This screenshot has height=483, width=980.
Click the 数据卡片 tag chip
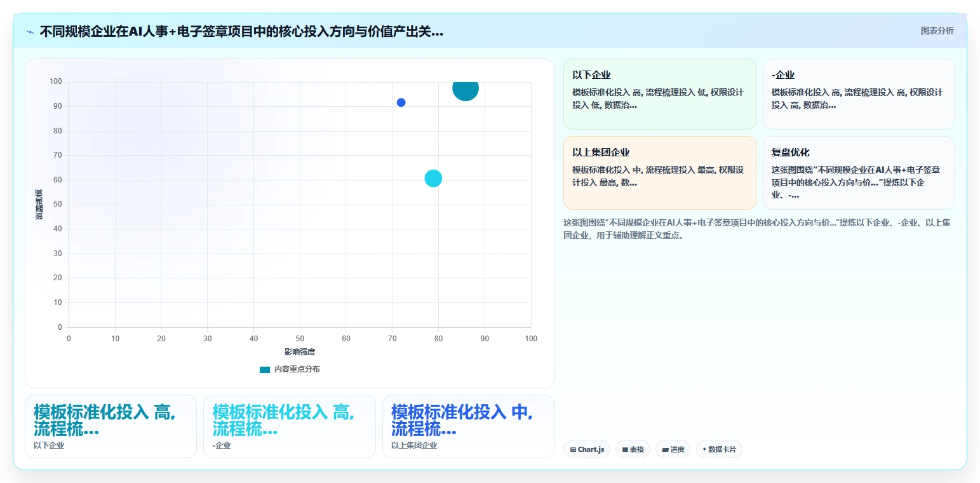[719, 449]
